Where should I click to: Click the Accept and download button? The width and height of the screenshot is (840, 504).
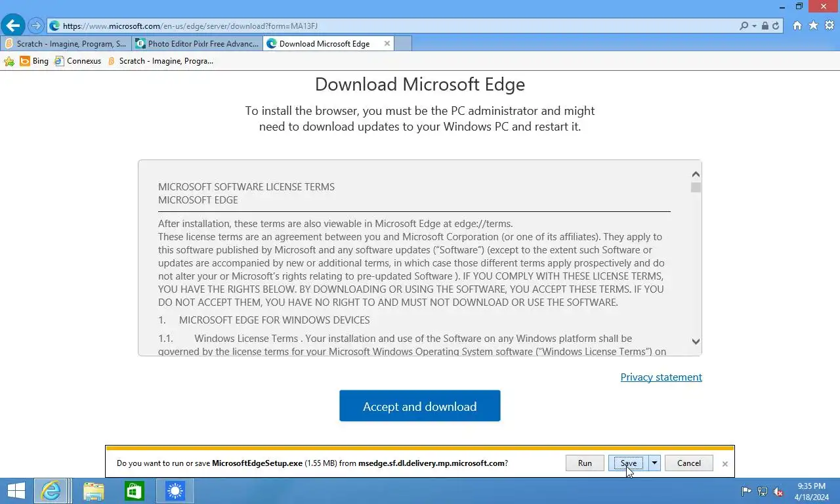[x=420, y=406]
